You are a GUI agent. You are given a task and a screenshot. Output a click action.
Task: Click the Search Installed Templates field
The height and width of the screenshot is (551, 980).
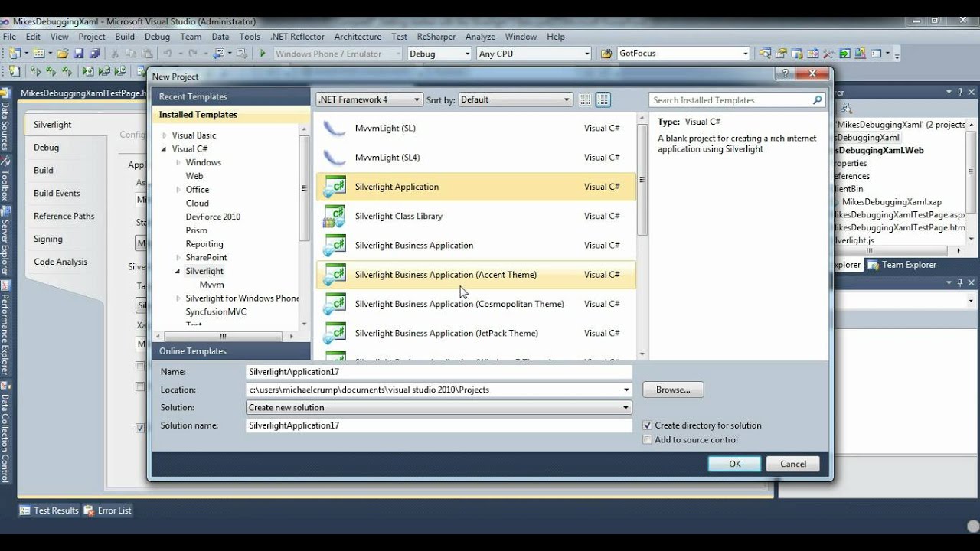730,100
